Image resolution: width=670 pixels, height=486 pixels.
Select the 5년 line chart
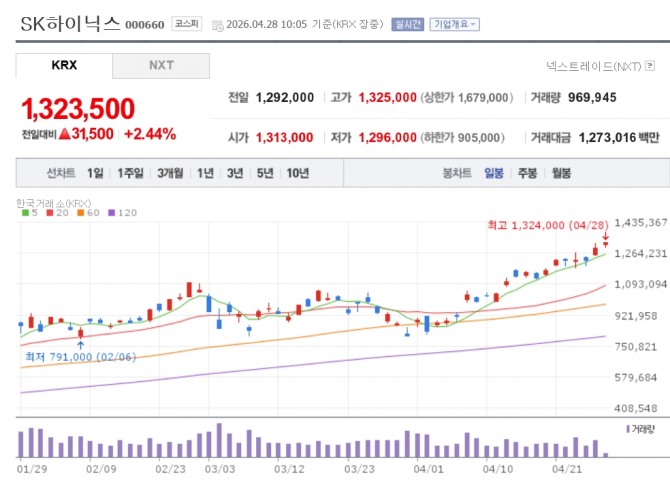click(x=265, y=173)
